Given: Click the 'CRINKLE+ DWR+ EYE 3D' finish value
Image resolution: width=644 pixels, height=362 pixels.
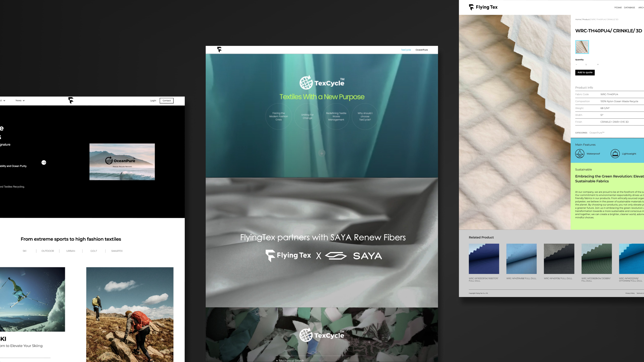Looking at the screenshot, I should point(614,122).
